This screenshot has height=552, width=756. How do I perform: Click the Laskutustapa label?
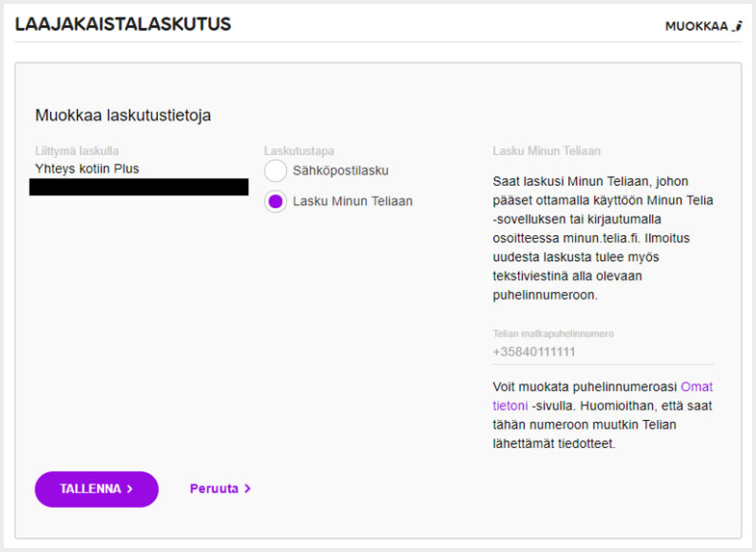tap(299, 151)
